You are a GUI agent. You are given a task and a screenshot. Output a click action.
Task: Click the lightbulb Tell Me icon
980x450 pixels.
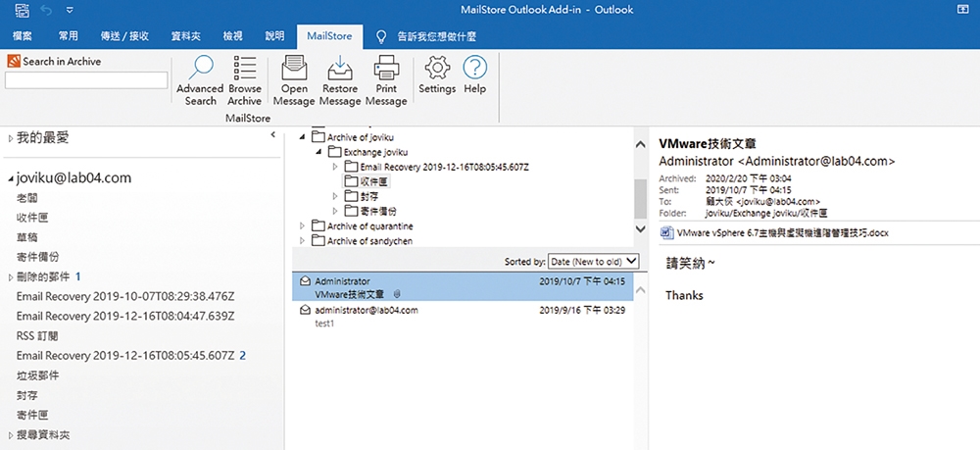click(x=381, y=36)
